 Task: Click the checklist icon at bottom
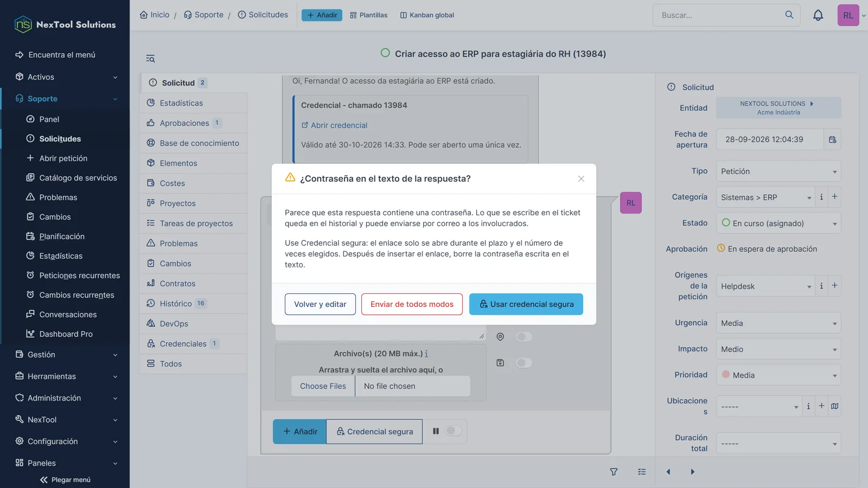642,472
